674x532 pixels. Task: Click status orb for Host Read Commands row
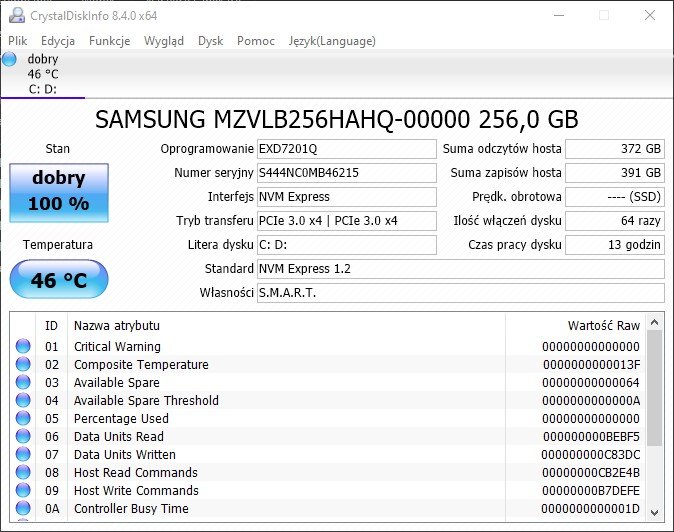point(23,472)
